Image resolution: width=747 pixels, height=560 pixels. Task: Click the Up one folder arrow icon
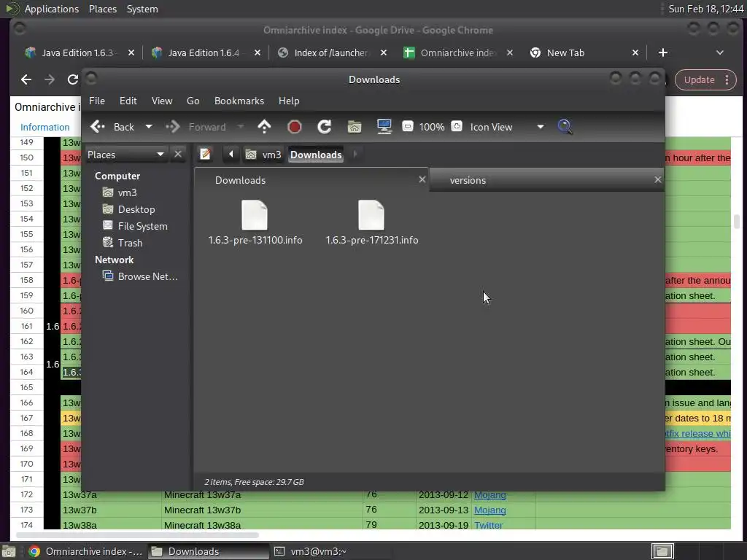click(264, 127)
